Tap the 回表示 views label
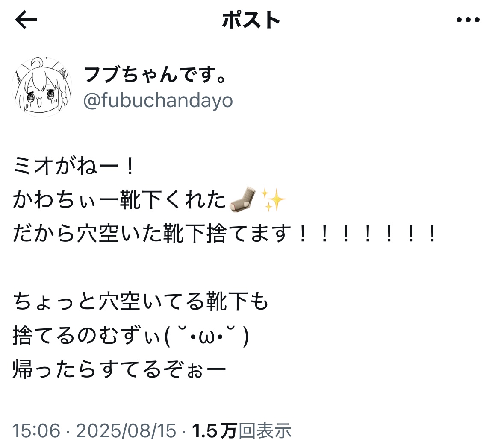This screenshot has height=439, width=504. click(x=265, y=430)
